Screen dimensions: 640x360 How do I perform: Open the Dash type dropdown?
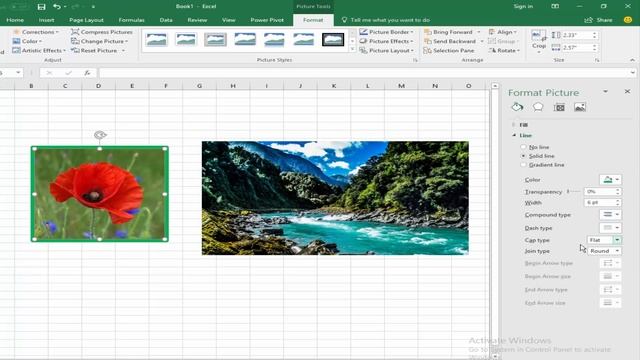coord(610,228)
